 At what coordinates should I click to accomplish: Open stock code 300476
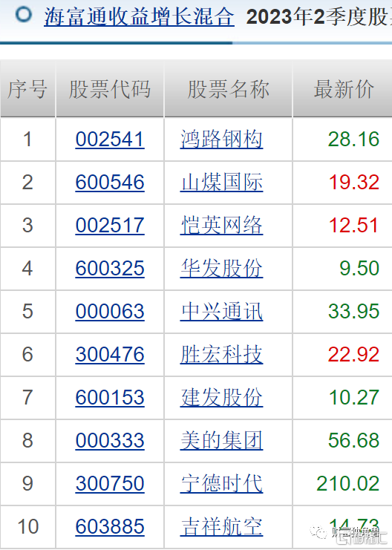110,354
